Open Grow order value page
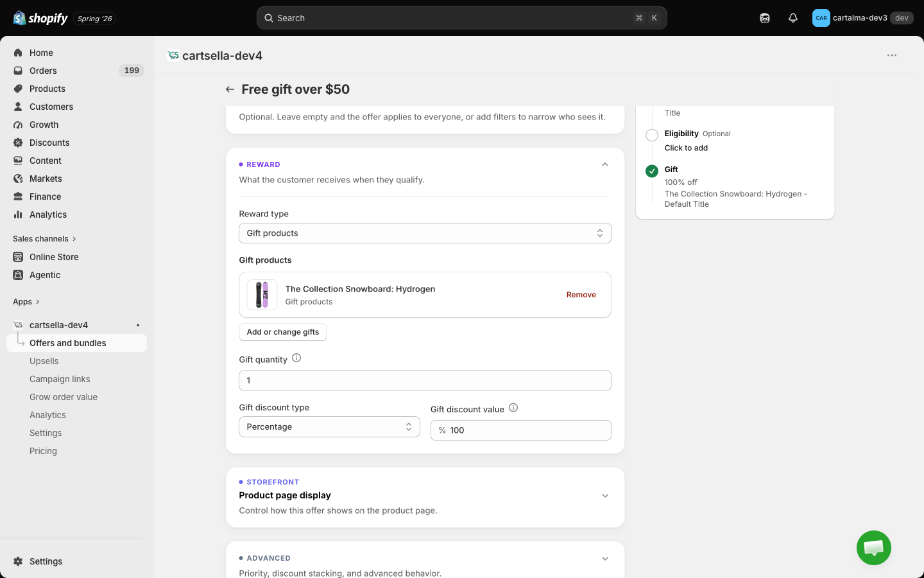The width and height of the screenshot is (924, 578). coord(64,397)
